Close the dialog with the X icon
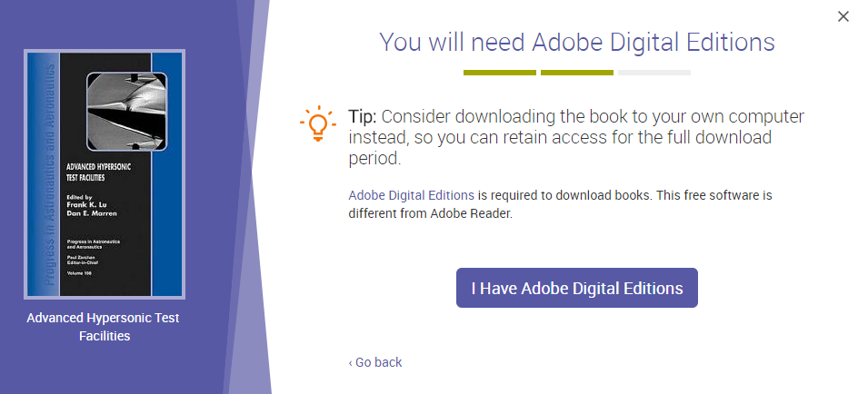 [x=843, y=16]
